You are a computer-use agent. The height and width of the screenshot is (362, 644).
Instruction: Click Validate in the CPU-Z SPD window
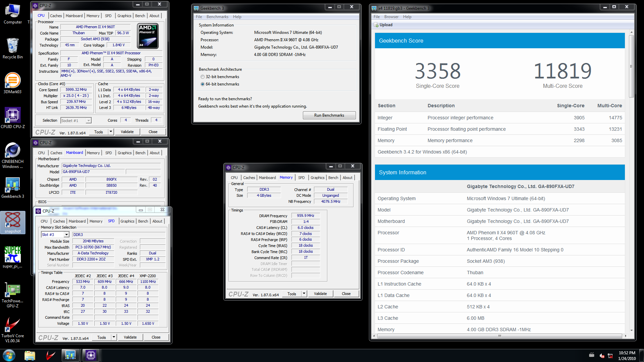[x=130, y=337]
